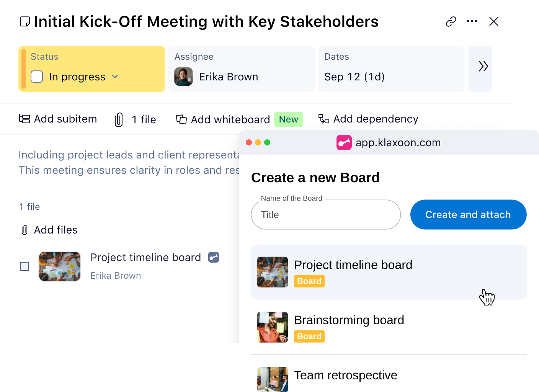This screenshot has width=539, height=392.
Task: Click the paperclip icon next to Add files
Action: pyautogui.click(x=24, y=230)
